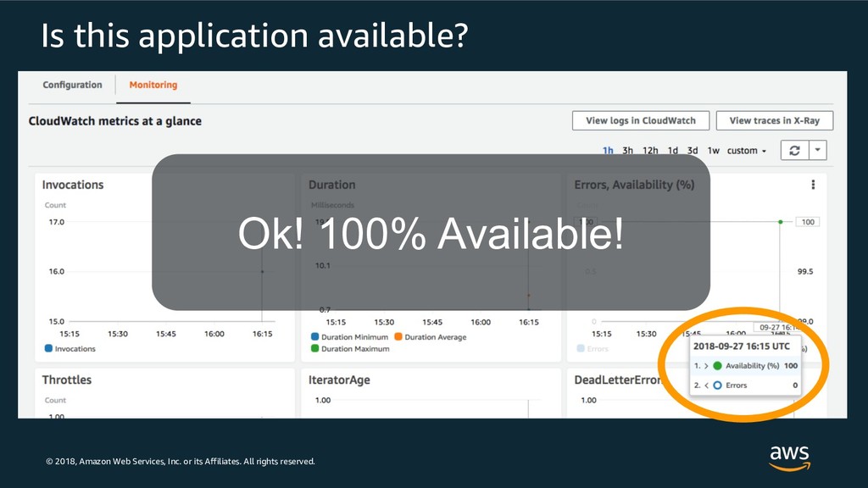Screen dimensions: 868x488
Task: Set time range to 1h
Action: tap(608, 151)
